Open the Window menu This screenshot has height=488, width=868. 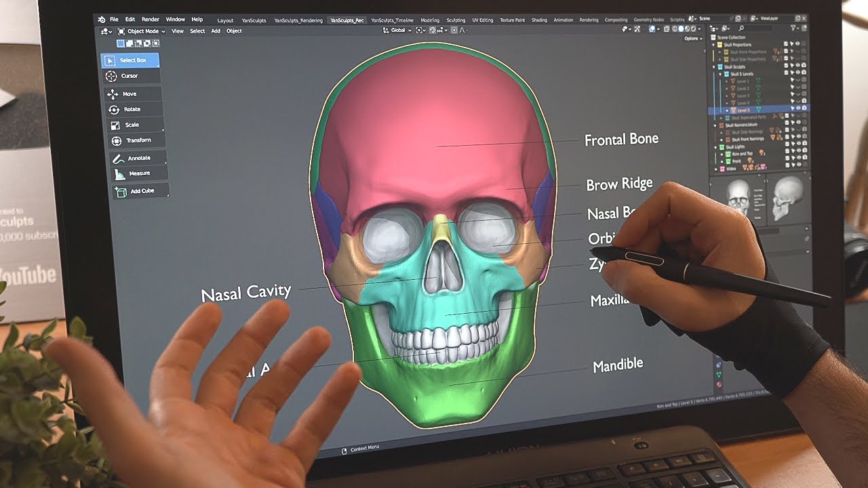175,20
